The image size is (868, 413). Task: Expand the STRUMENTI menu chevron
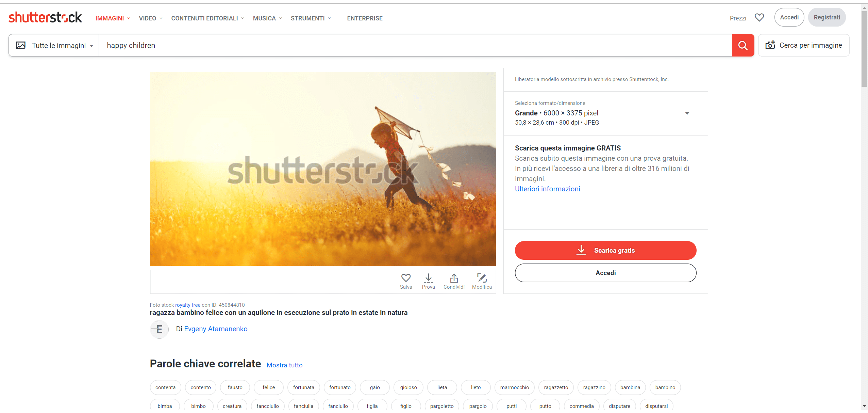tap(330, 18)
